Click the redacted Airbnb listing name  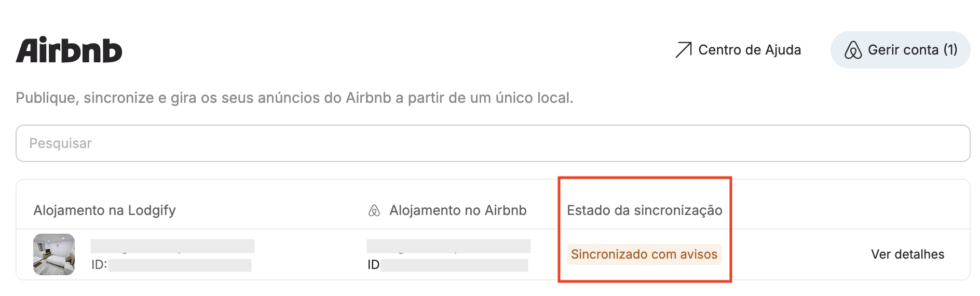click(x=448, y=246)
